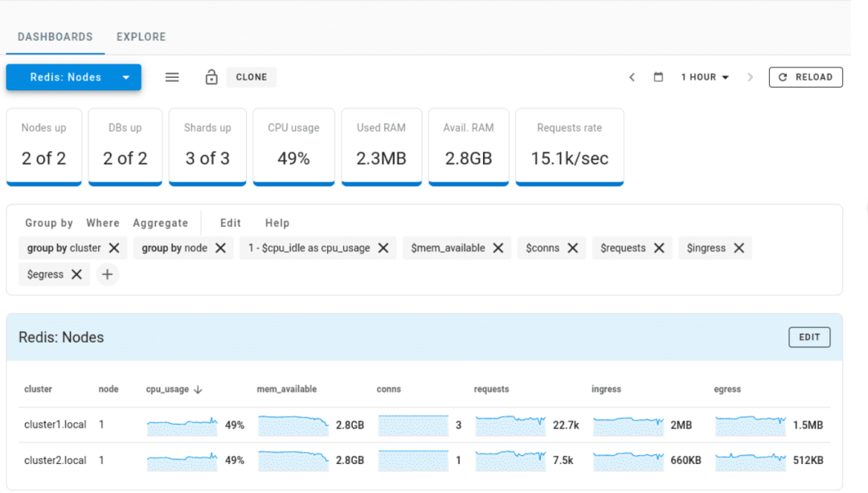Click cluster1.local cpu_usage sparkline
868x493 pixels.
click(182, 426)
